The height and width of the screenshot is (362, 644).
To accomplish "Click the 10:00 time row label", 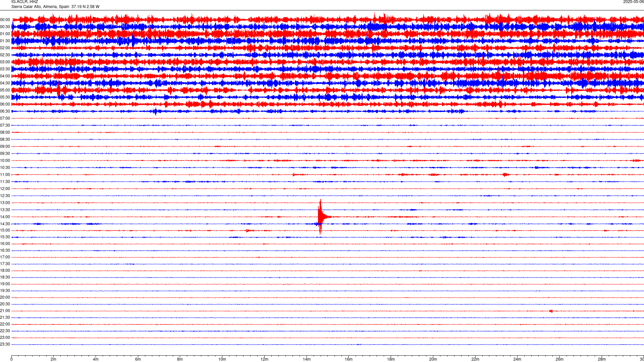I will (x=5, y=161).
